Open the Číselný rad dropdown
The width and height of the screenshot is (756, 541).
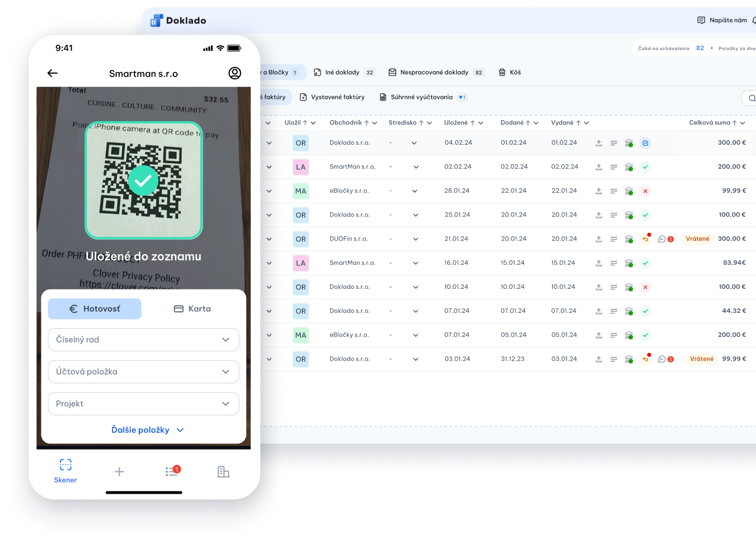[x=144, y=340]
